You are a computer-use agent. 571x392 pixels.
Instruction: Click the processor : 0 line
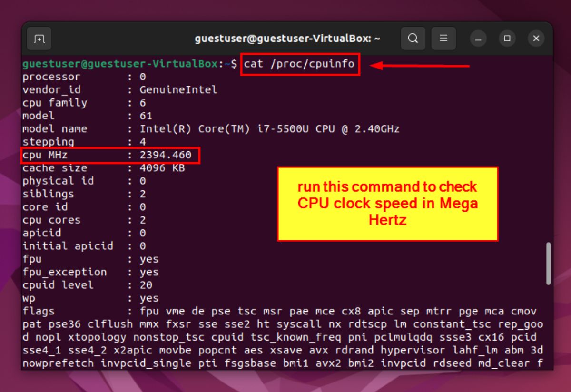coord(86,77)
